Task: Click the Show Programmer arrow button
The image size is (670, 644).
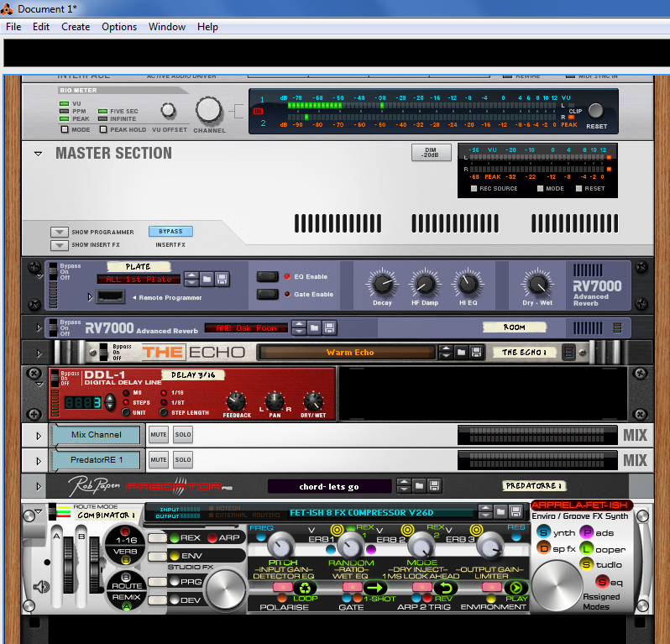Action: 60,232
